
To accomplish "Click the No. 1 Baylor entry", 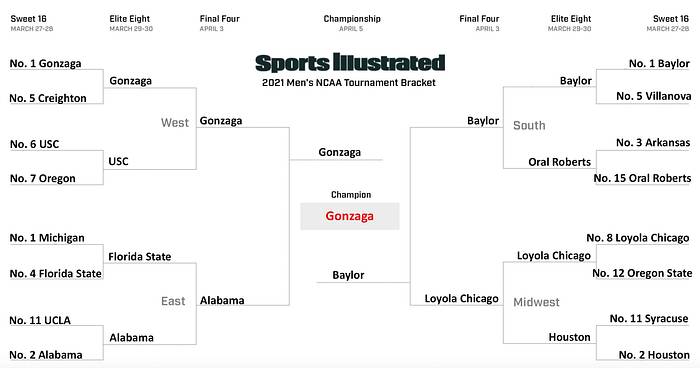I will (x=659, y=63).
